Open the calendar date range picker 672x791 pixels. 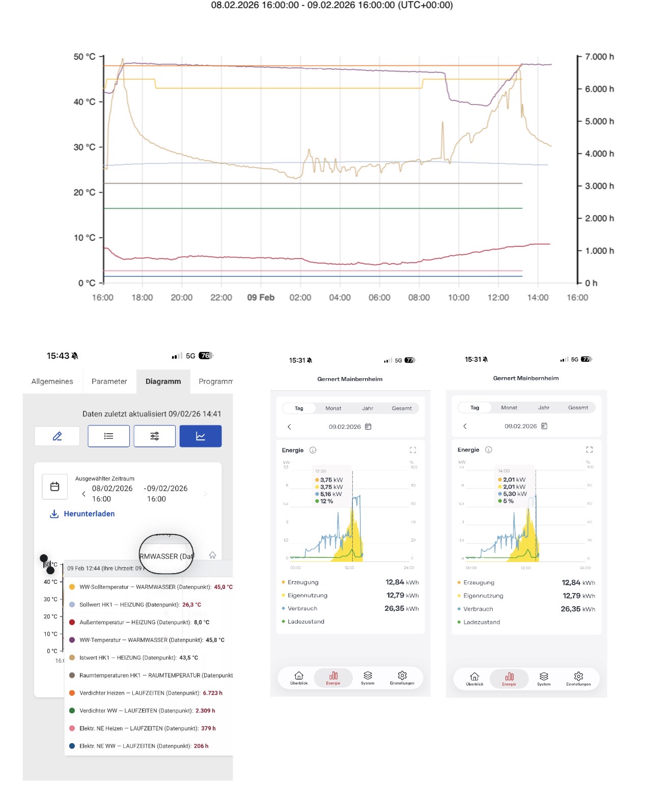coord(55,487)
